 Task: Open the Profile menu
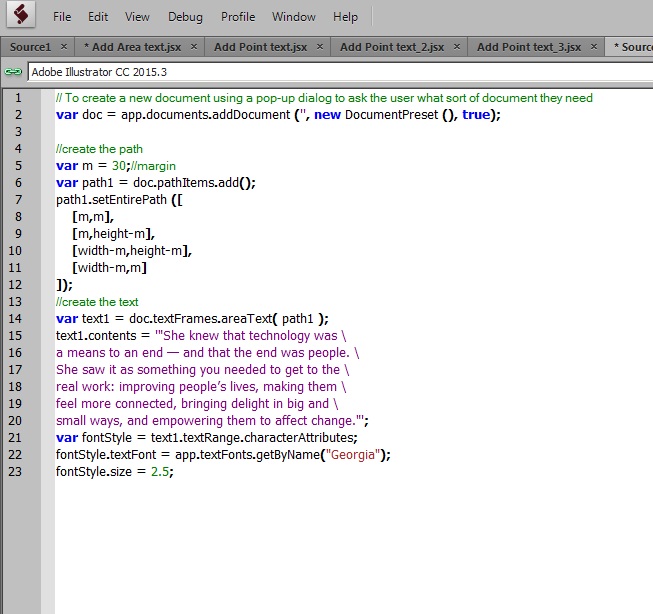coord(238,17)
